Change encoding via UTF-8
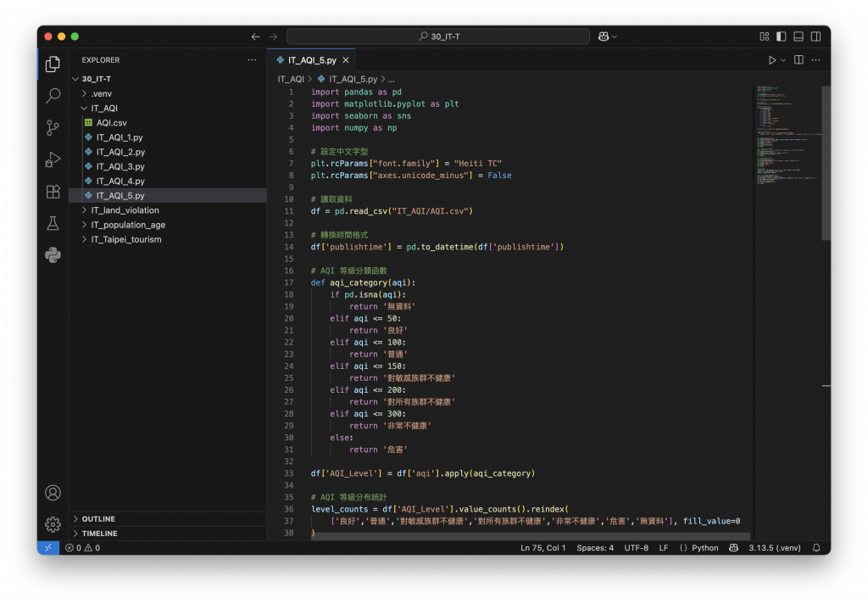Image resolution: width=868 pixels, height=604 pixels. point(636,547)
